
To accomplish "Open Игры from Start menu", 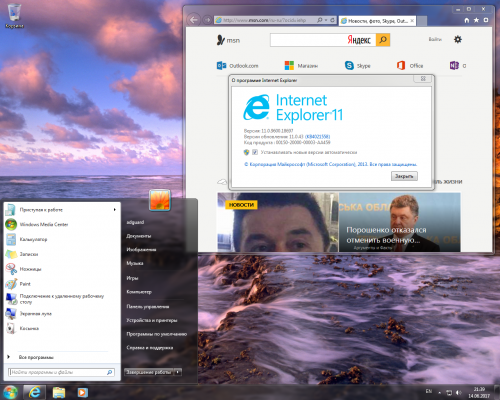I will pos(132,278).
